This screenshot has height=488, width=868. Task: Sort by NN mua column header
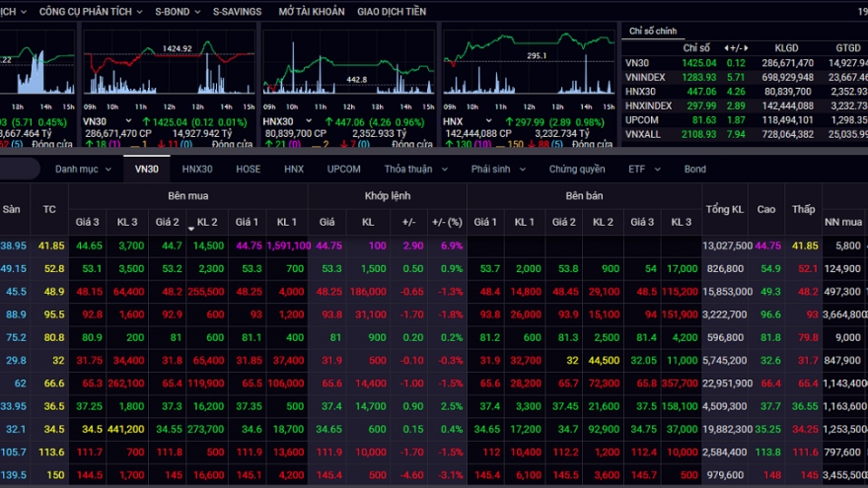coord(843,222)
